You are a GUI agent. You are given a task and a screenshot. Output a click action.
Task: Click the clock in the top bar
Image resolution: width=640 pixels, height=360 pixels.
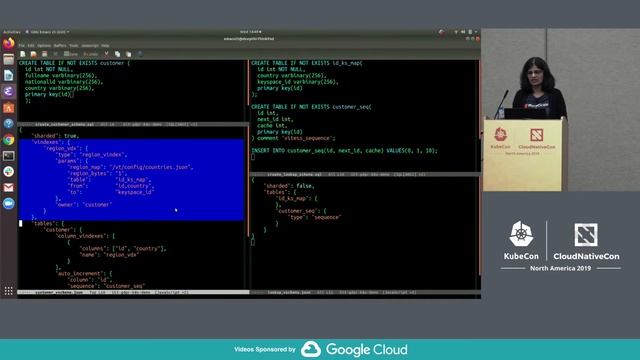tap(250, 32)
